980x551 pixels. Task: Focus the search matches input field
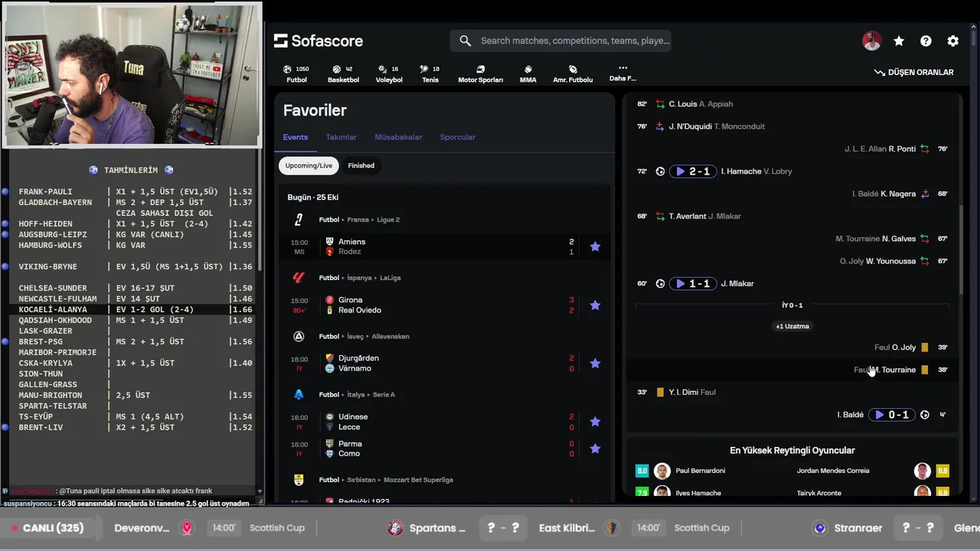coord(560,41)
